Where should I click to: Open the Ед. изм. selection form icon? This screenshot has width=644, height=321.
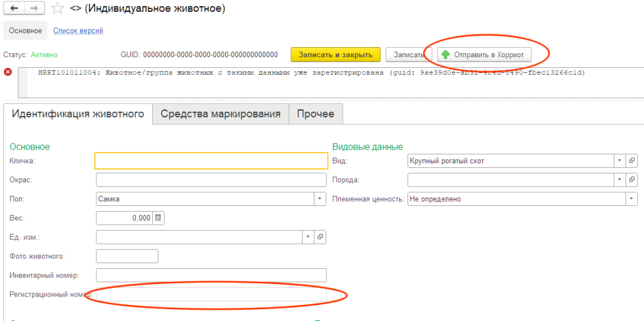tap(320, 237)
